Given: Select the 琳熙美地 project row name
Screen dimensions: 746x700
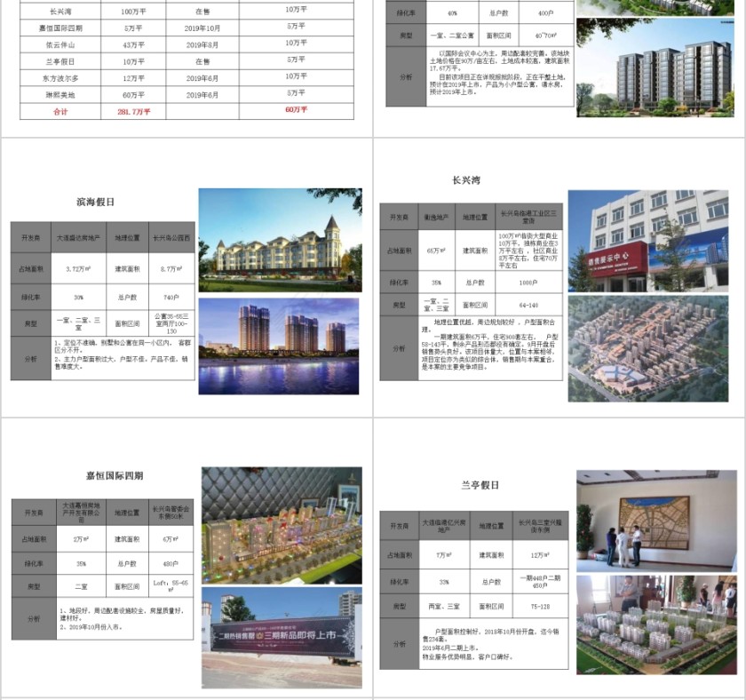Looking at the screenshot, I should [60, 94].
